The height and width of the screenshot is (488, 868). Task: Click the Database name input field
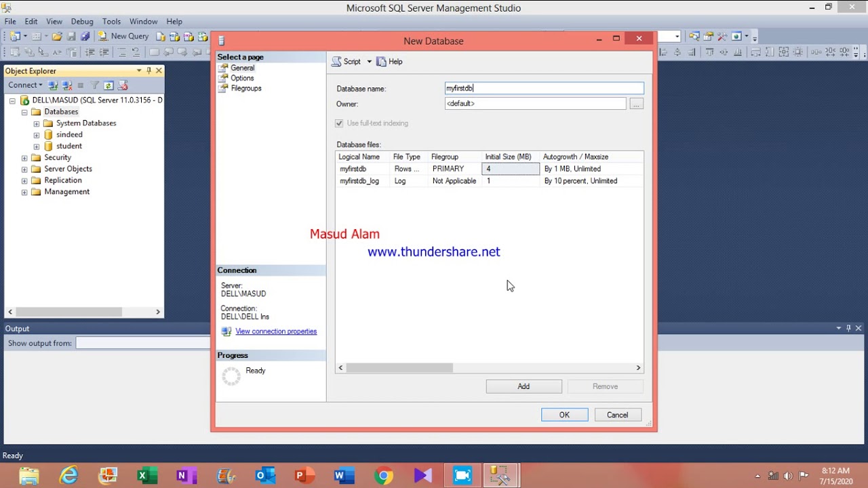pos(544,88)
